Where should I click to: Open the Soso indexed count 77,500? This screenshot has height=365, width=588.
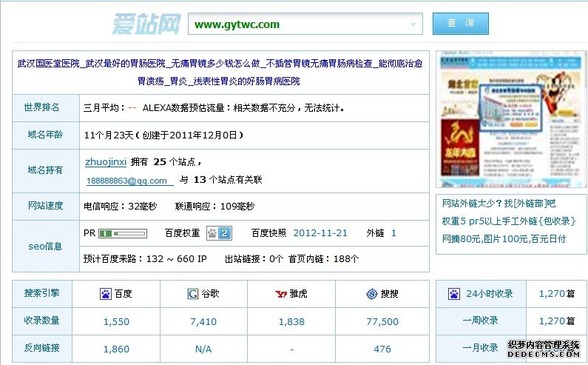click(382, 322)
